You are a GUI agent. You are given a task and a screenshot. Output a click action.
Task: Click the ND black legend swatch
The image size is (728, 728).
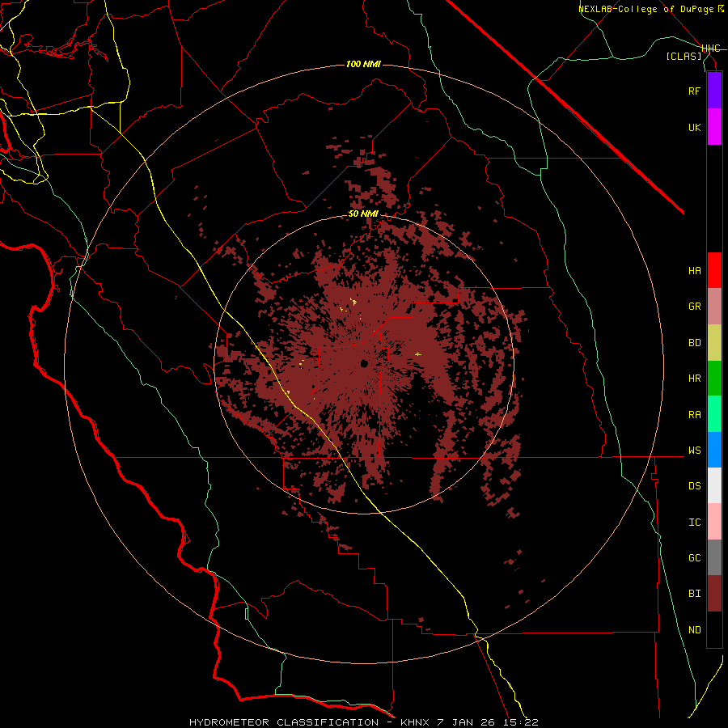pyautogui.click(x=714, y=629)
